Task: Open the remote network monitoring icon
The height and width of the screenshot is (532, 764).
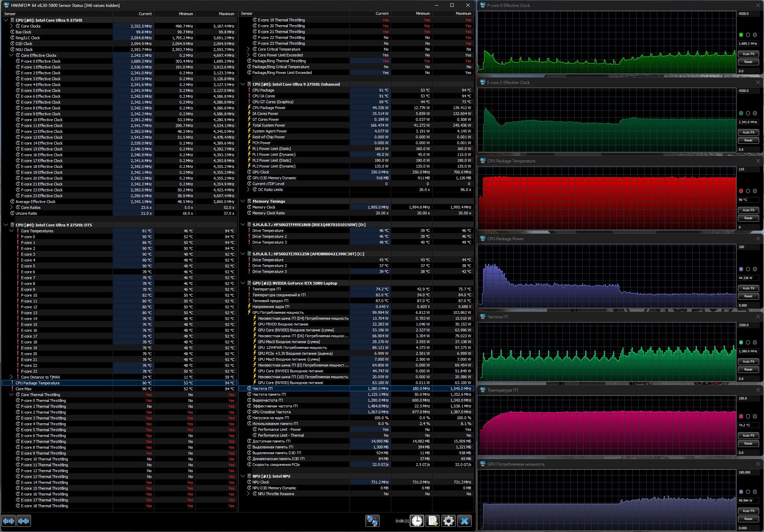Action: (x=372, y=521)
